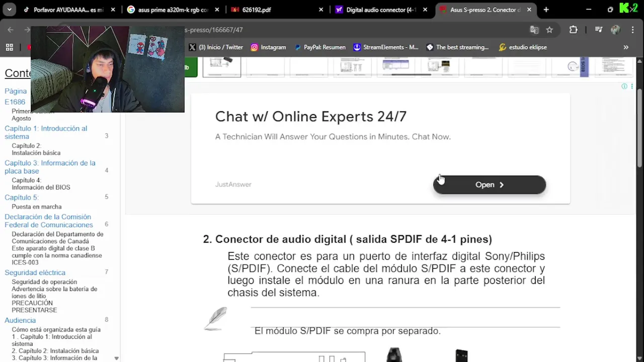Switch to the Porfavor AYUDAAAA TikTok tab
This screenshot has width=644, height=362.
point(68,10)
